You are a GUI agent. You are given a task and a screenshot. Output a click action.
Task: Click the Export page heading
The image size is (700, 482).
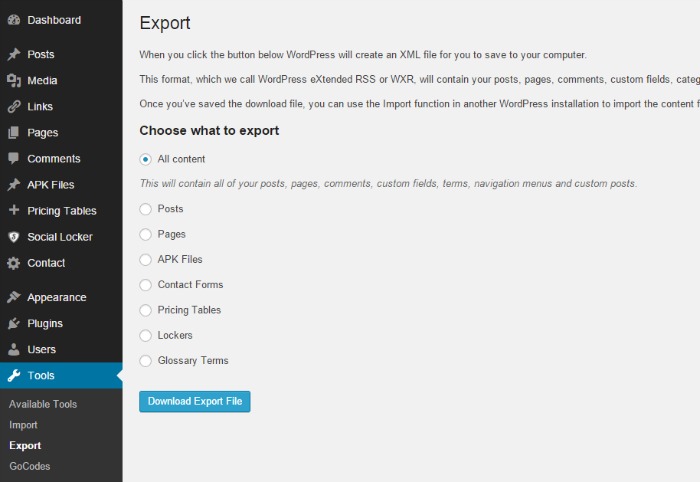pos(165,23)
